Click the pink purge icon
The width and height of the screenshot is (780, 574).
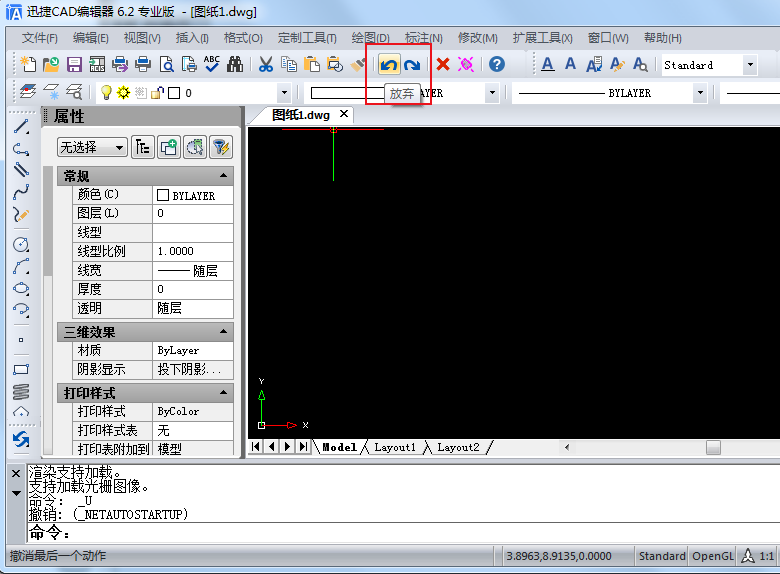(x=466, y=64)
